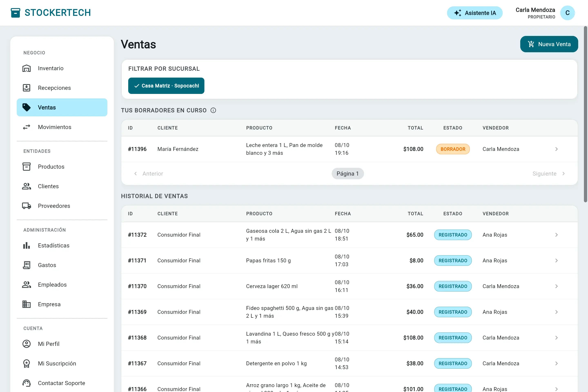Viewport: 588px width, 392px height.
Task: Expand sale #11367 using its row chevron
Action: click(x=556, y=363)
